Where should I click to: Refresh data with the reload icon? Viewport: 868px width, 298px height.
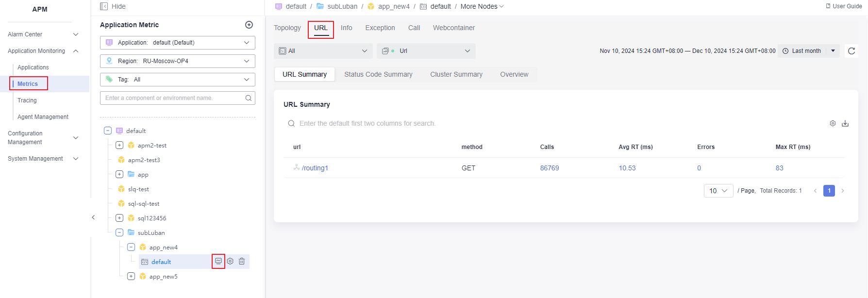[x=851, y=51]
